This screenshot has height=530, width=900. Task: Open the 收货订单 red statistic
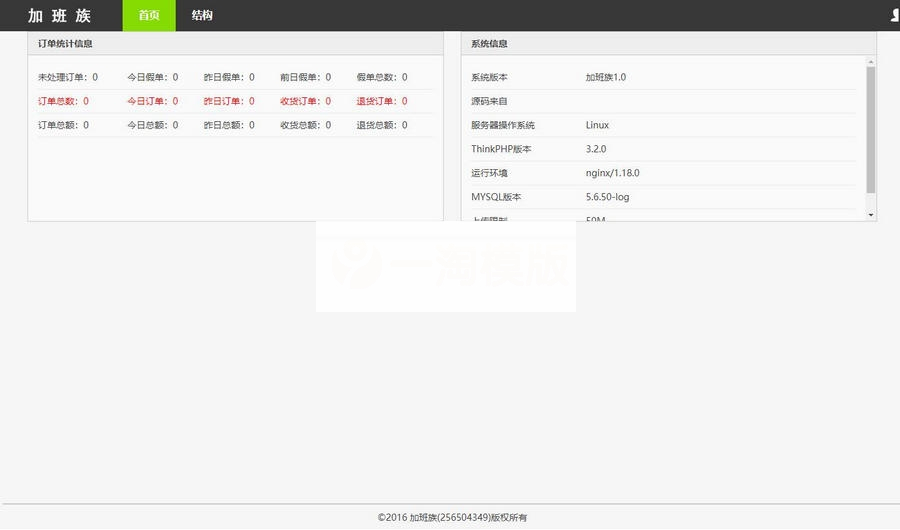point(305,101)
